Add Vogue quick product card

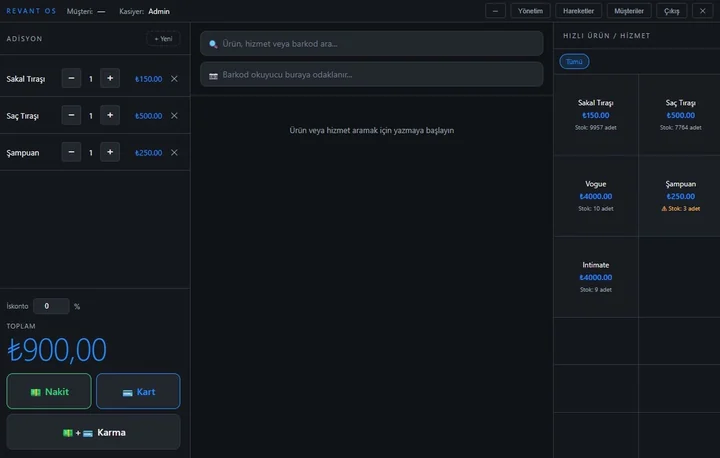point(596,196)
